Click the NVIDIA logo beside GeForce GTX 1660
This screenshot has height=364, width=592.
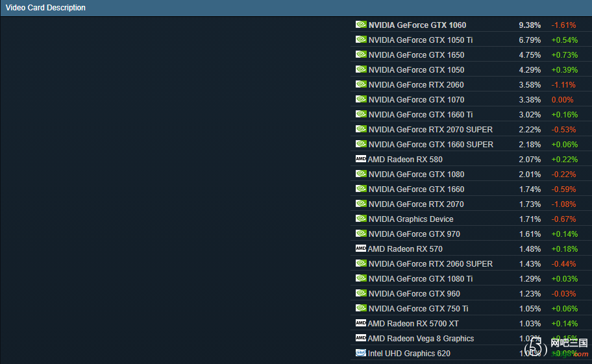361,189
